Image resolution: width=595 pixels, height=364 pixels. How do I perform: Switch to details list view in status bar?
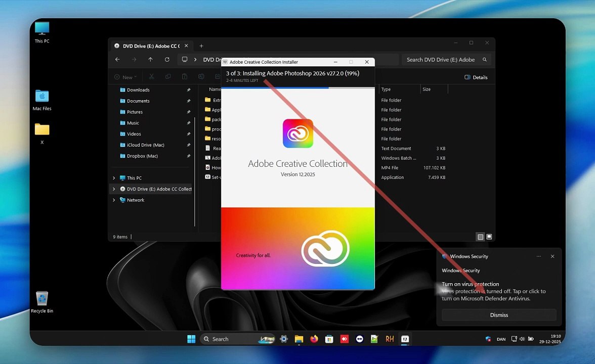click(481, 237)
